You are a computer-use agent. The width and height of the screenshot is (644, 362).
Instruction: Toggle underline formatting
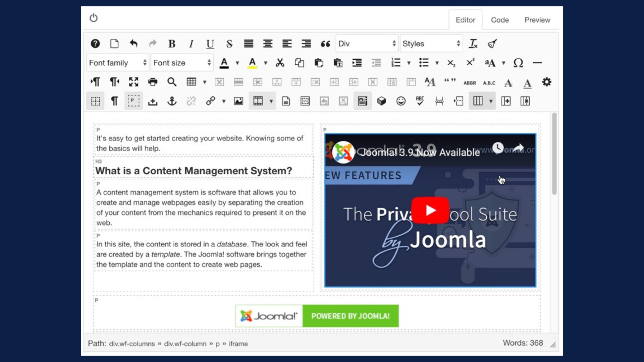[x=210, y=44]
